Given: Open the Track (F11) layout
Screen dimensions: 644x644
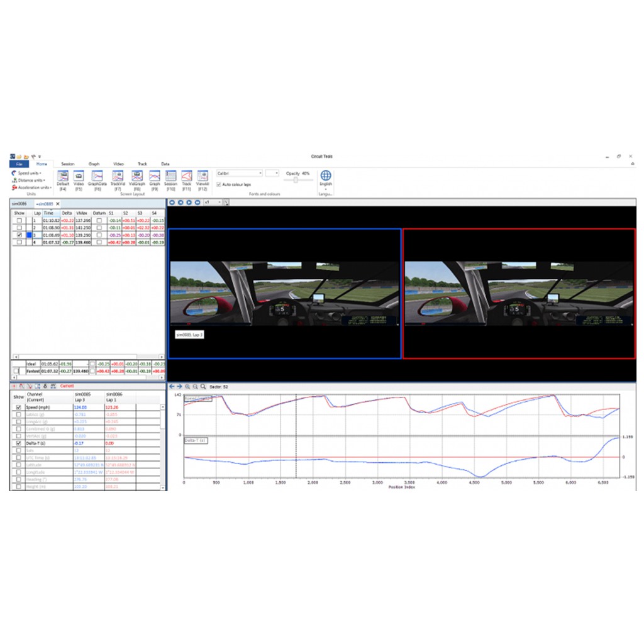Looking at the screenshot, I should [186, 180].
